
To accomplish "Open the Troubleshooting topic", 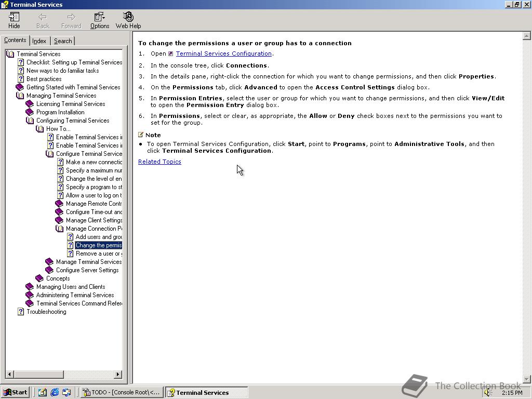I will pos(46,312).
